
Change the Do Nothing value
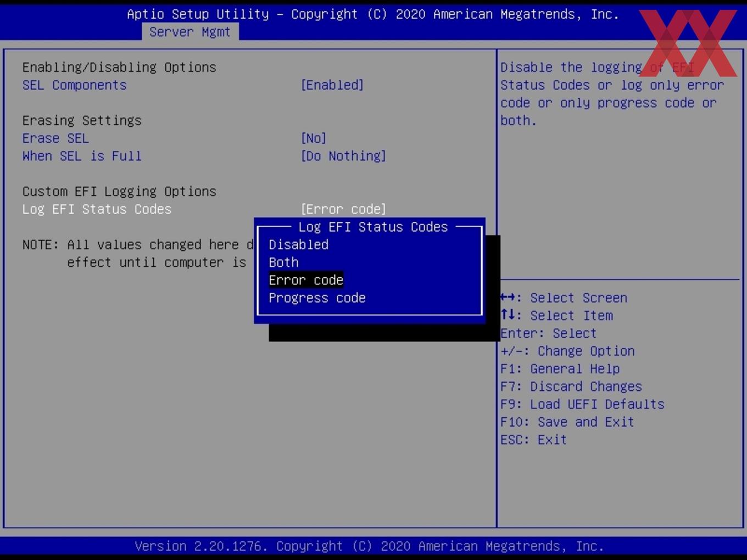click(x=343, y=156)
